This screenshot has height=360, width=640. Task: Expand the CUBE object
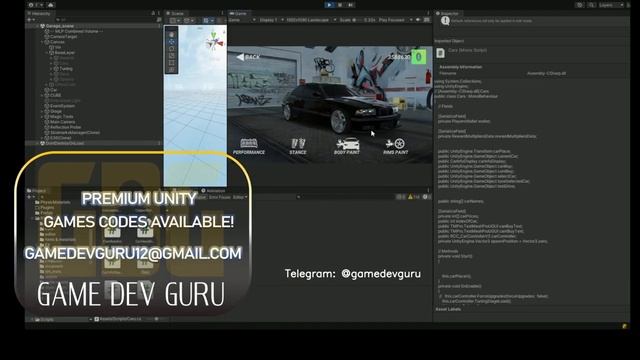42,95
